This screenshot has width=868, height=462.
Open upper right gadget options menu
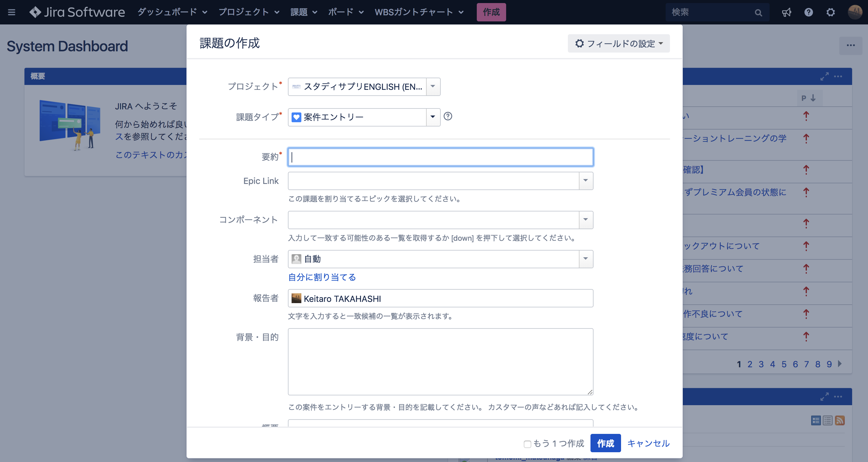838,76
